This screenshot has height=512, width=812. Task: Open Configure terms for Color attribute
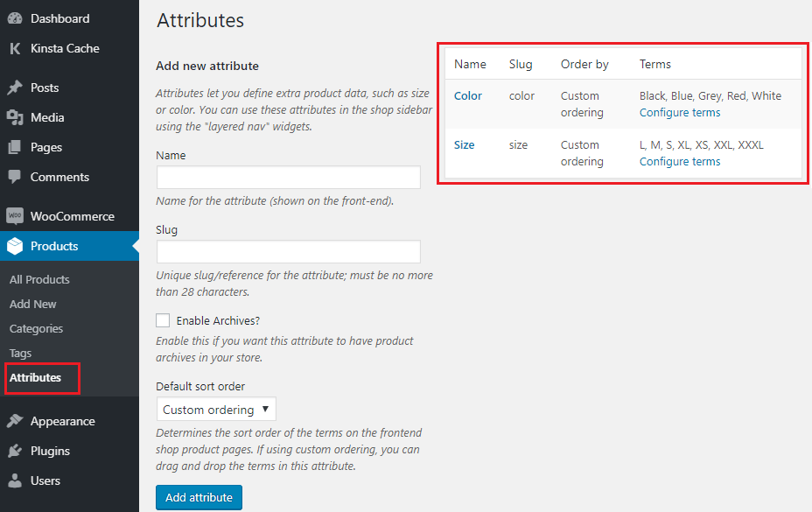click(x=680, y=113)
